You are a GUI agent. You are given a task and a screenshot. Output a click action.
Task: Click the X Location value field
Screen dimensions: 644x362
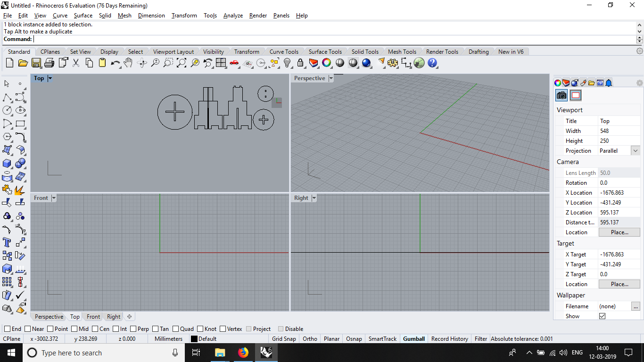pyautogui.click(x=619, y=193)
